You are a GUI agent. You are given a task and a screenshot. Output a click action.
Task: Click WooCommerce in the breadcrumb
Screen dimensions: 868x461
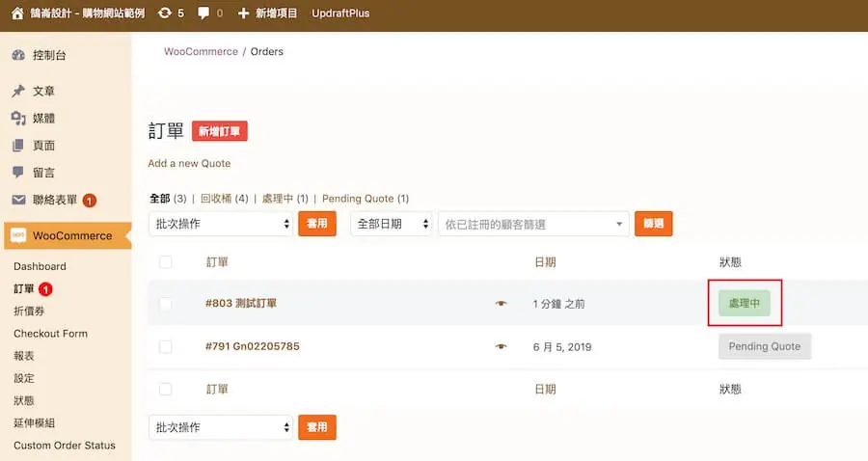pos(201,51)
